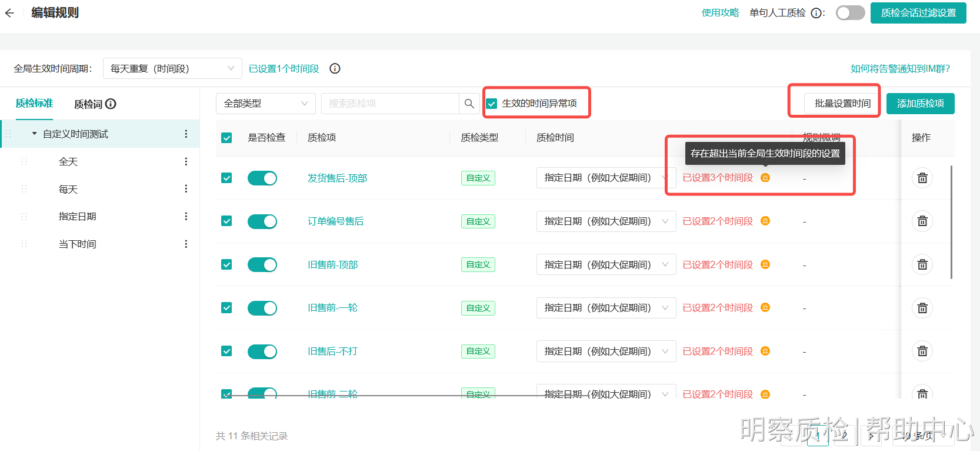Turn off the check switch for 旧售前-一轮

pyautogui.click(x=262, y=308)
